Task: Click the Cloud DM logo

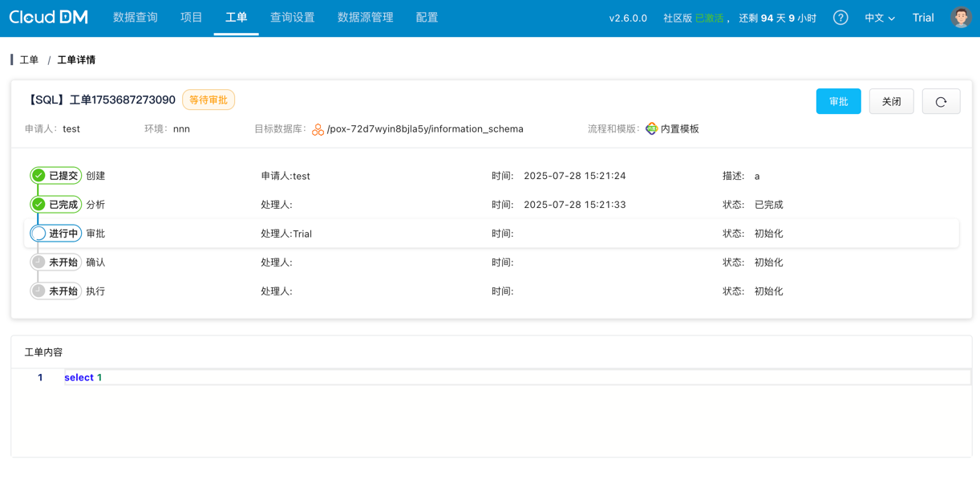Action: point(49,18)
